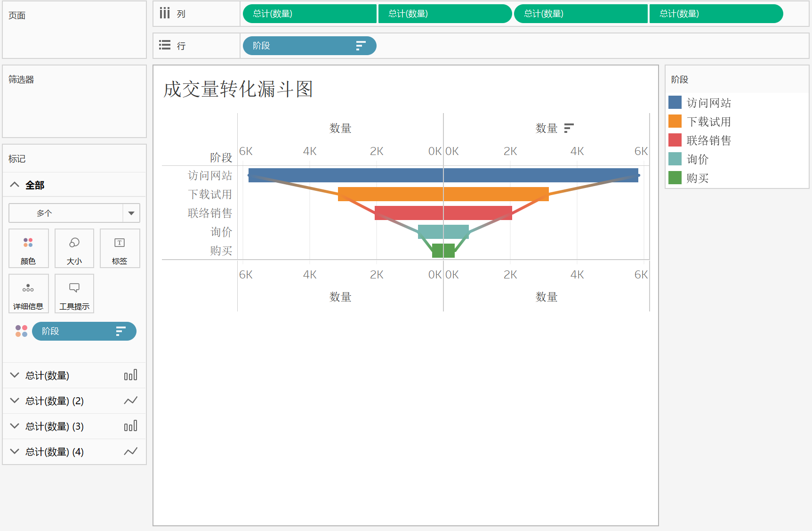Click the 工具提示 (Tooltip) marks icon

point(74,293)
